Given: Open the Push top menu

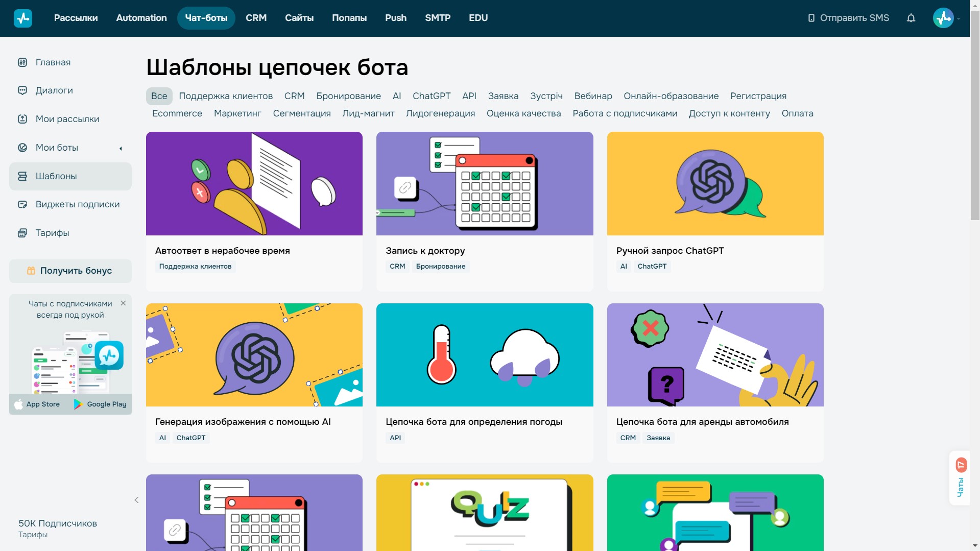Looking at the screenshot, I should (x=396, y=18).
